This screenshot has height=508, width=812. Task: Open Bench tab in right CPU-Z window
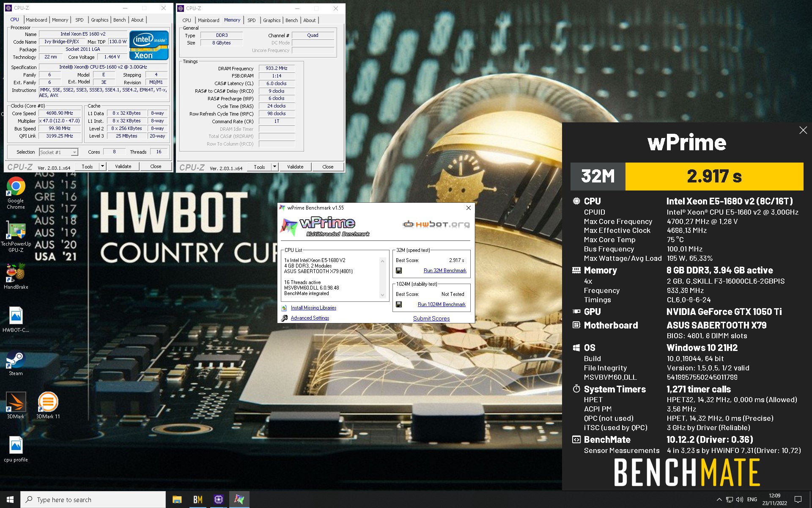pyautogui.click(x=292, y=20)
